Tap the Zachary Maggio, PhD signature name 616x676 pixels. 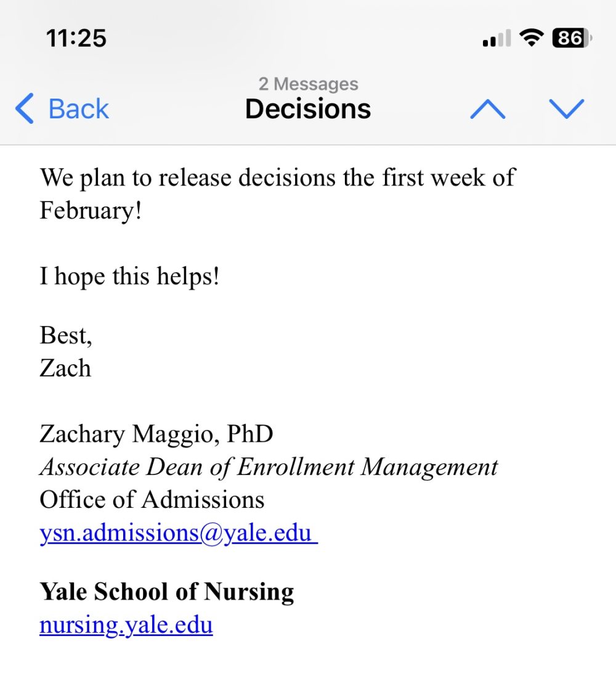point(156,434)
